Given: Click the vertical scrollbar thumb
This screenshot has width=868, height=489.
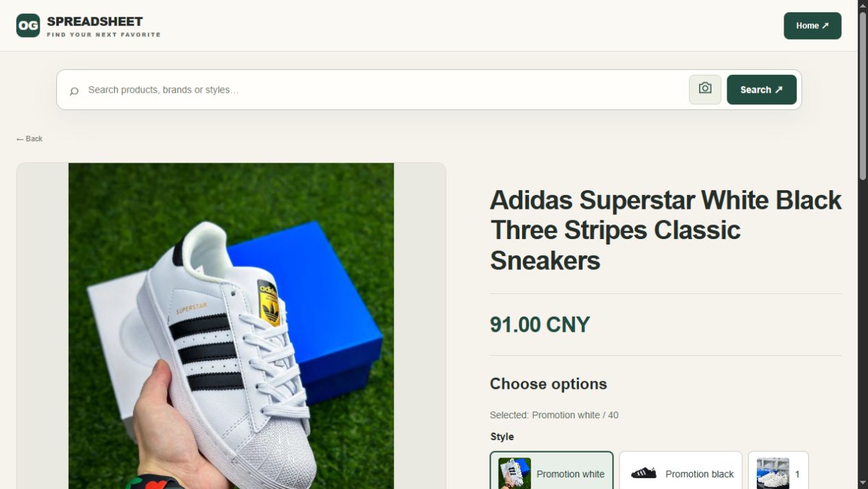Looking at the screenshot, I should pos(863,96).
